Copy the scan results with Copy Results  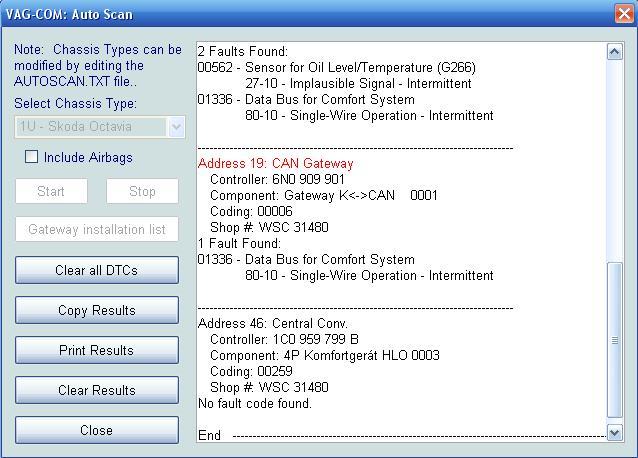coord(97,310)
